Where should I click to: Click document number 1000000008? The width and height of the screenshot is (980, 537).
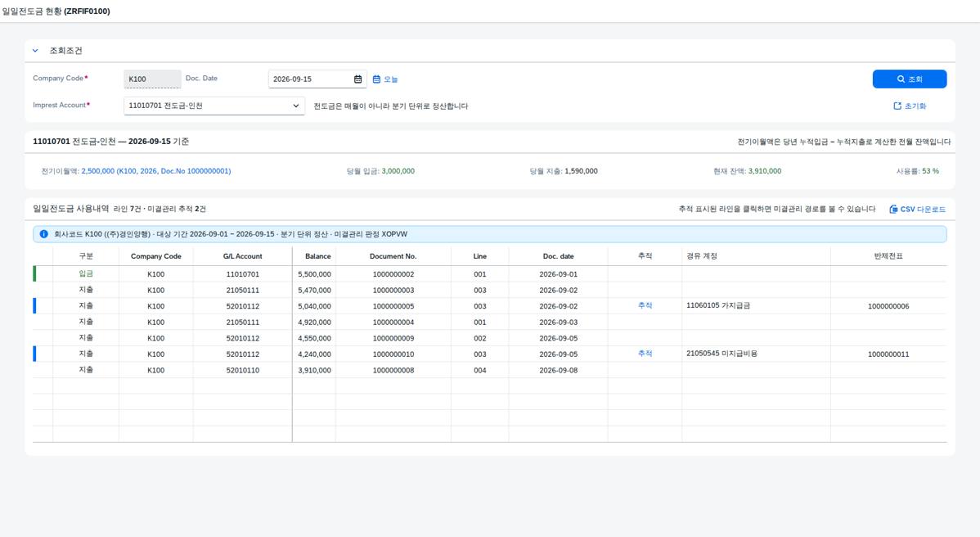[x=393, y=370]
